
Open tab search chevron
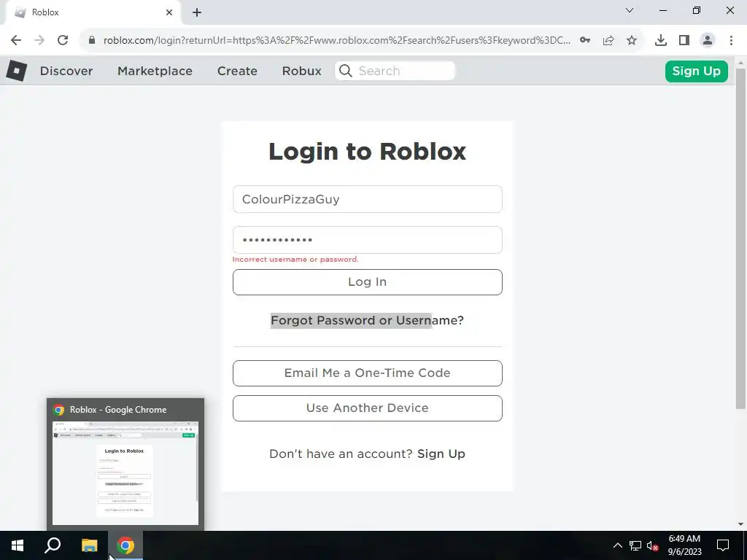(x=630, y=10)
